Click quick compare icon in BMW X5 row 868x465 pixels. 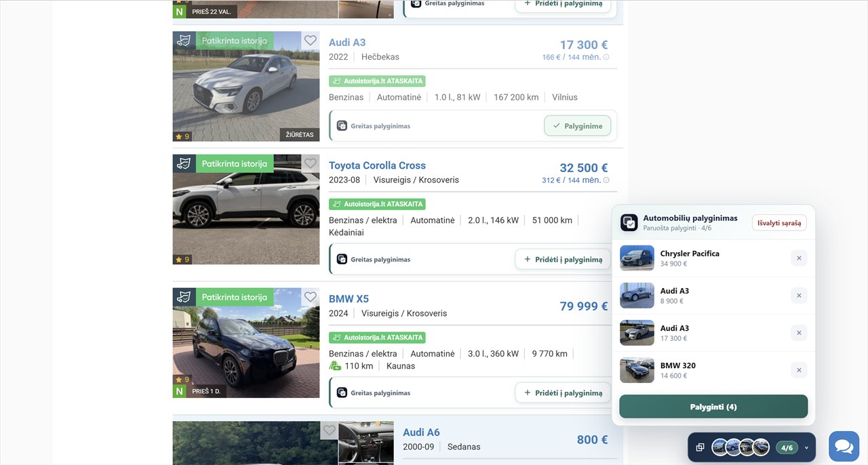pyautogui.click(x=342, y=393)
